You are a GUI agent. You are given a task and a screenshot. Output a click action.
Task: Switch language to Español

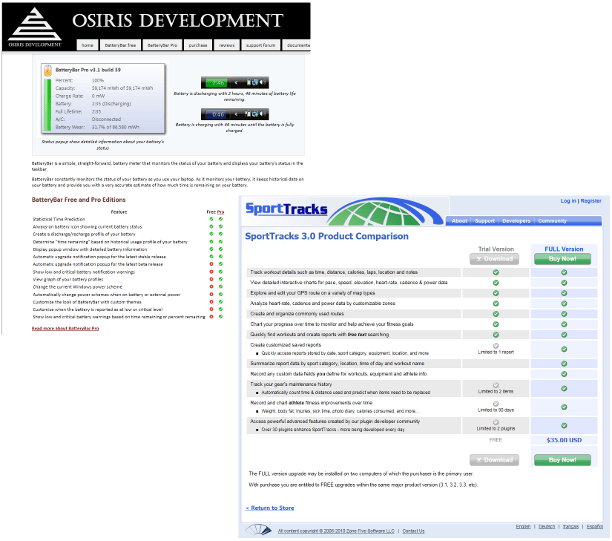(594, 527)
